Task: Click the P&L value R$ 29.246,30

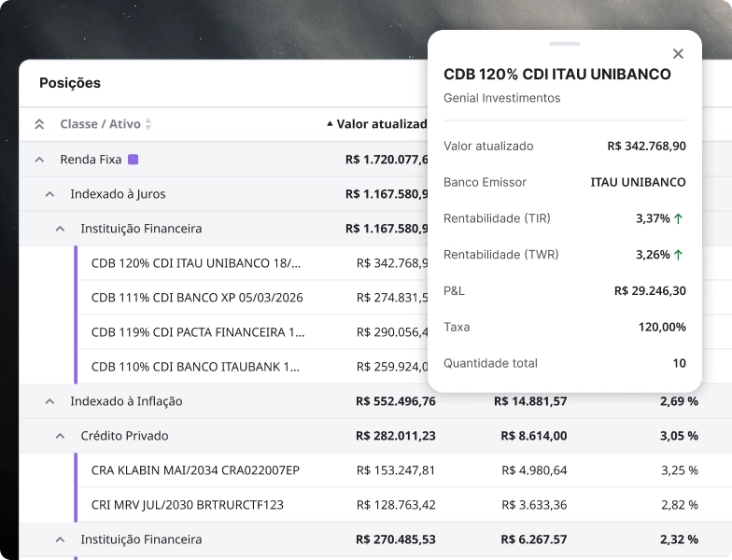Action: click(650, 291)
